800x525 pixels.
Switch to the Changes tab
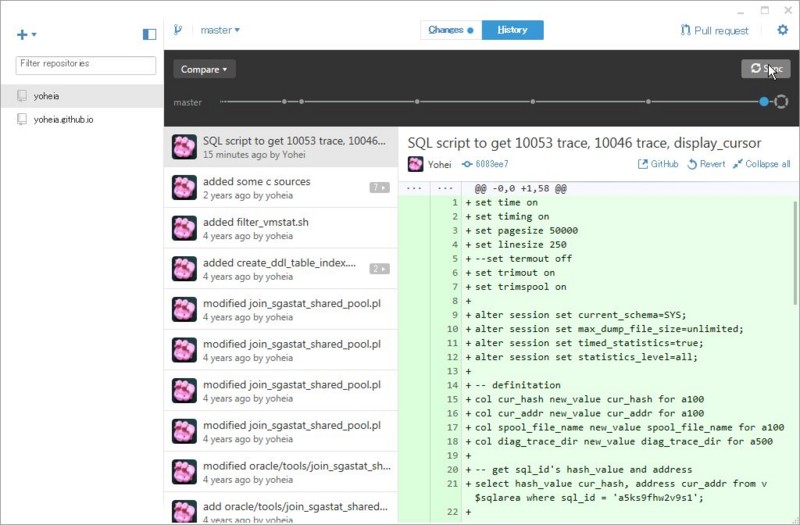click(x=451, y=30)
